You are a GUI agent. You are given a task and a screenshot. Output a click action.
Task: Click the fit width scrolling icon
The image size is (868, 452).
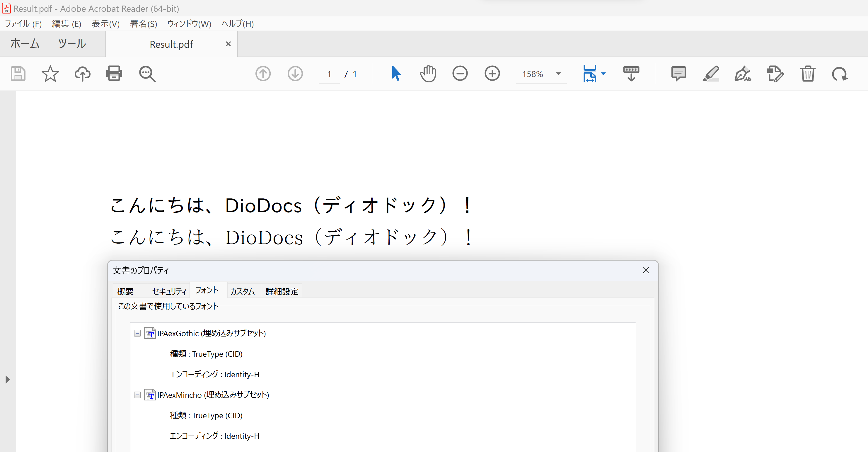click(x=590, y=74)
